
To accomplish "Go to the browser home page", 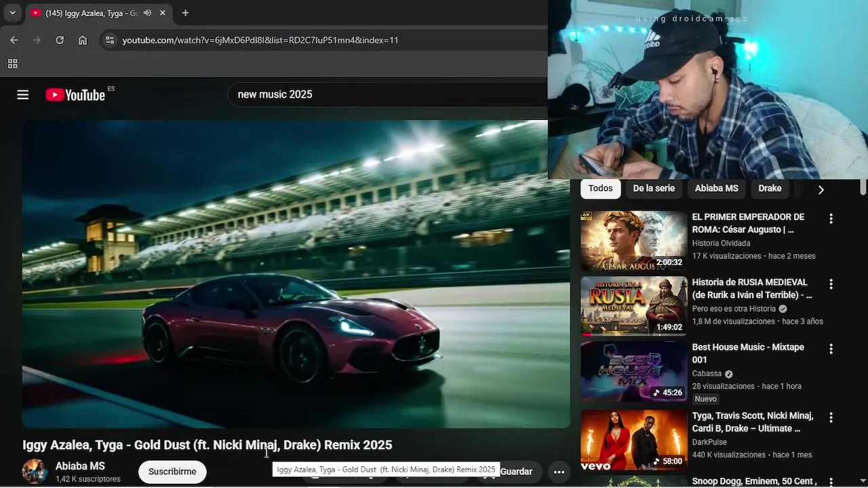I will pos(83,40).
